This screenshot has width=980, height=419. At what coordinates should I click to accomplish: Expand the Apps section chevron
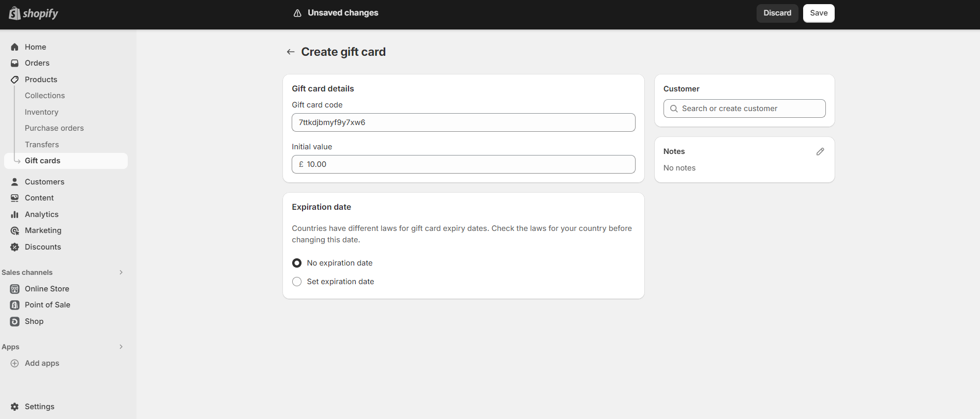121,347
